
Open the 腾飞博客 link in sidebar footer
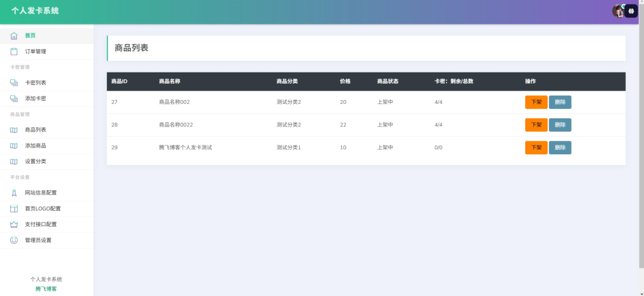pyautogui.click(x=46, y=288)
